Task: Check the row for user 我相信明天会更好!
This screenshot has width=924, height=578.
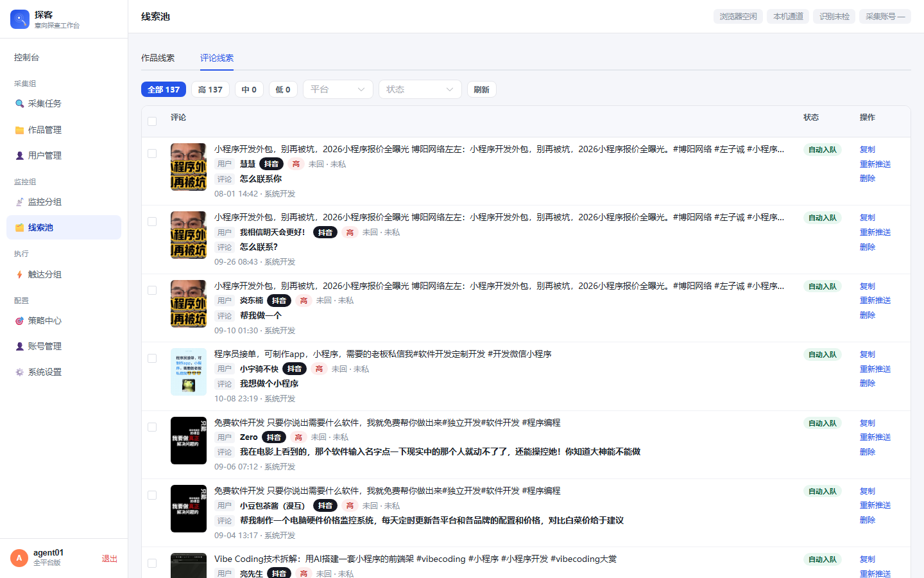Action: (152, 222)
